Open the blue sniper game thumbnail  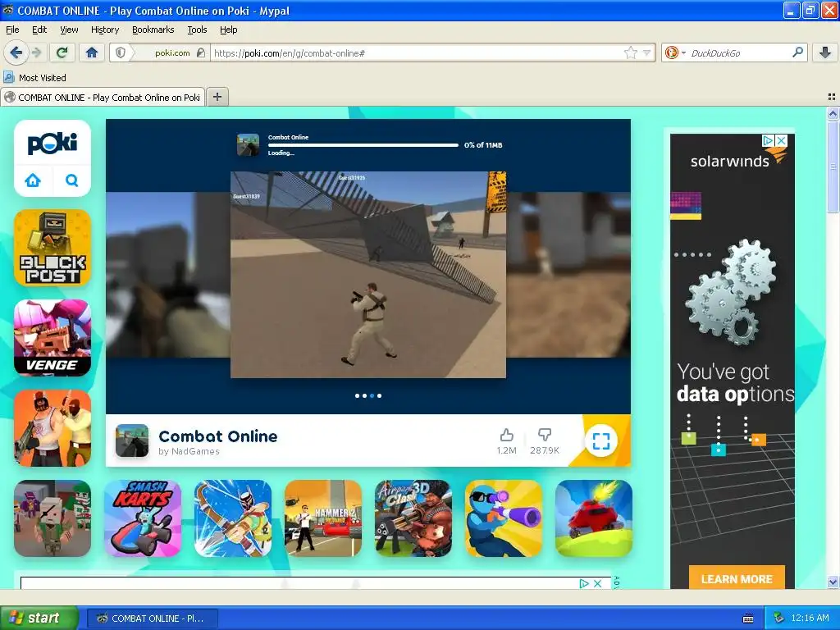504,518
